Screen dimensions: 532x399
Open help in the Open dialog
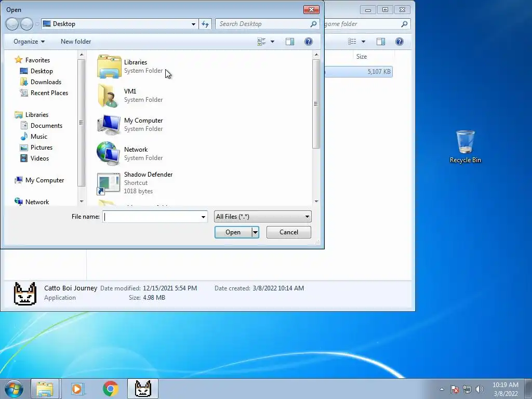click(x=309, y=42)
